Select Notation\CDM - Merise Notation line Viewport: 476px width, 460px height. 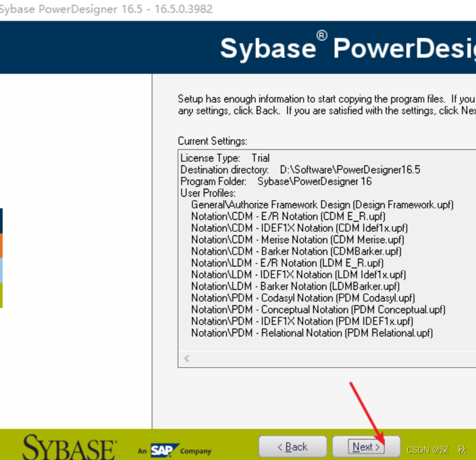[x=298, y=240]
